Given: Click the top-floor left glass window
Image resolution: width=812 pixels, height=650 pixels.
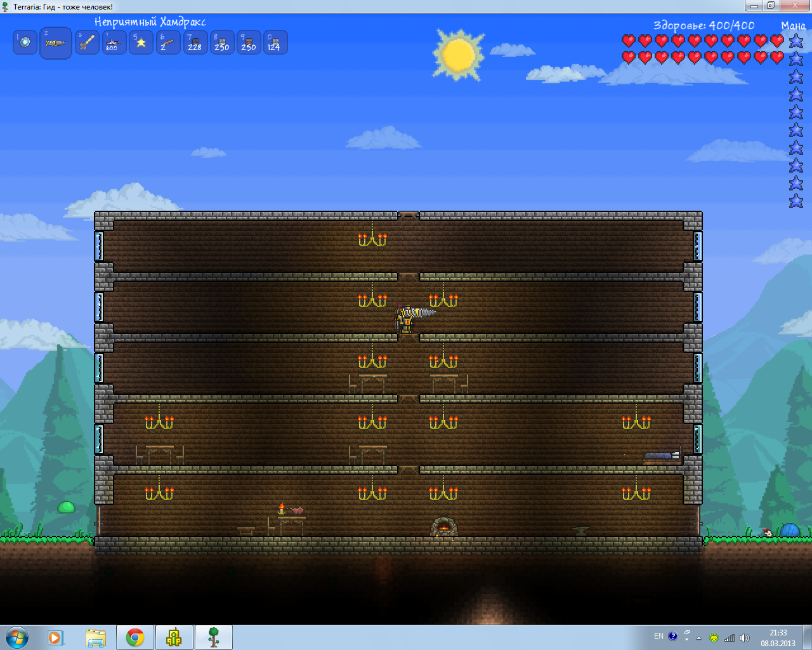Looking at the screenshot, I should (98, 246).
